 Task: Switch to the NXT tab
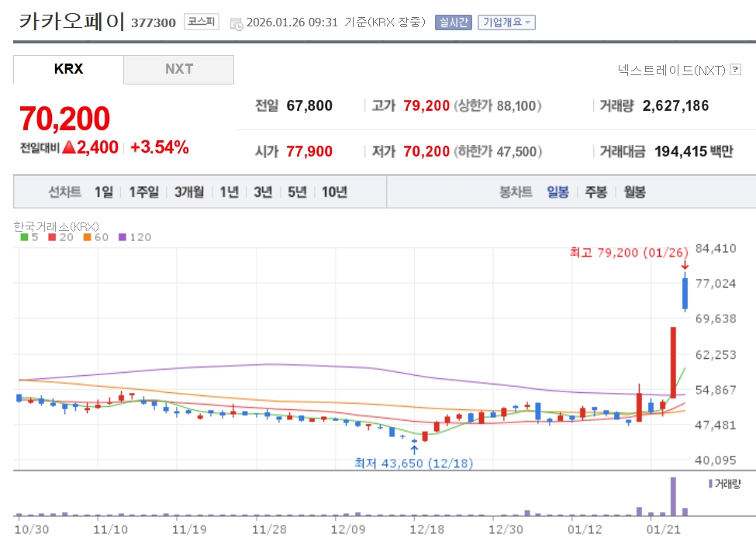tap(178, 69)
